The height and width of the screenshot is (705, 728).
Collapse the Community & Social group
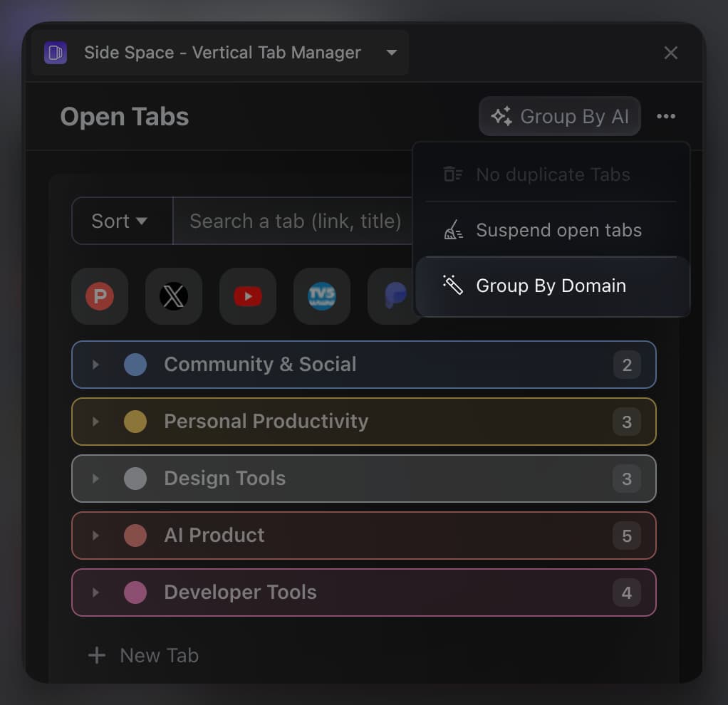click(x=96, y=364)
